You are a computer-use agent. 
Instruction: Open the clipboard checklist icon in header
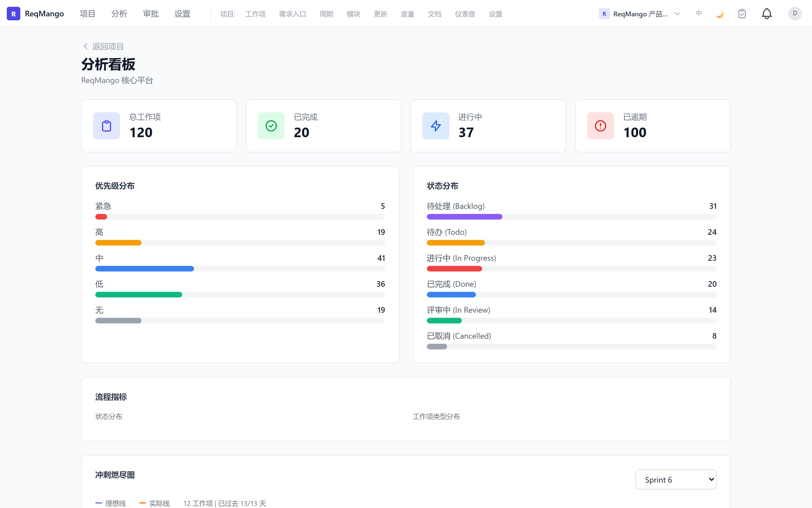click(x=742, y=14)
